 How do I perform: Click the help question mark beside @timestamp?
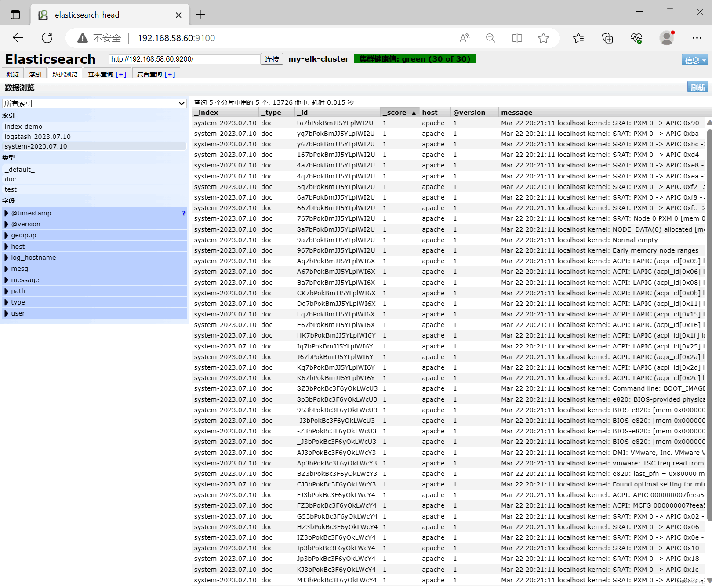[183, 213]
